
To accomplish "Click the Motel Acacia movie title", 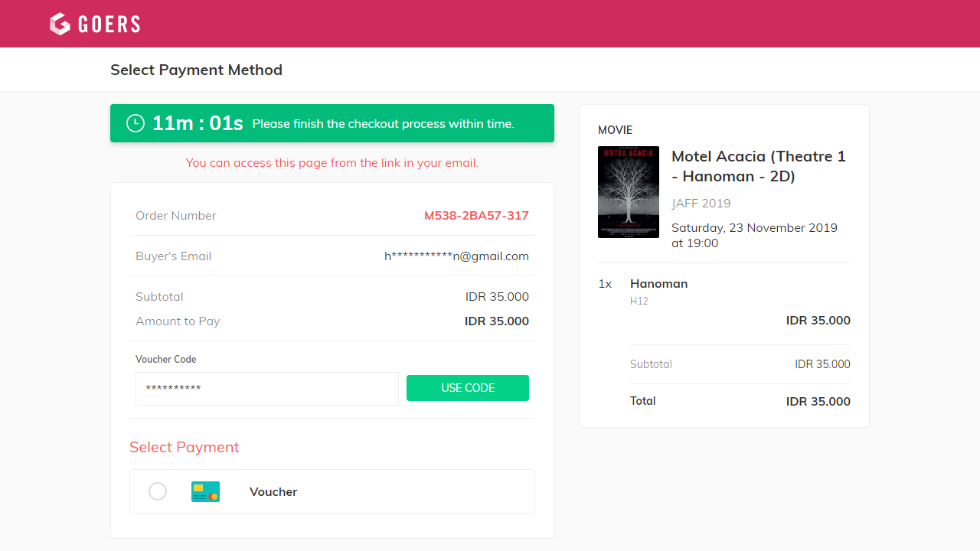I will tap(758, 166).
